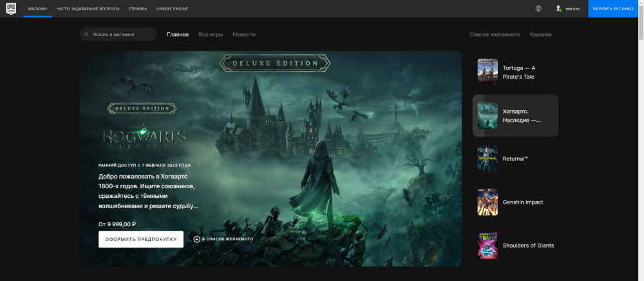
Task: Switch to the Новости tab
Action: [x=244, y=35]
